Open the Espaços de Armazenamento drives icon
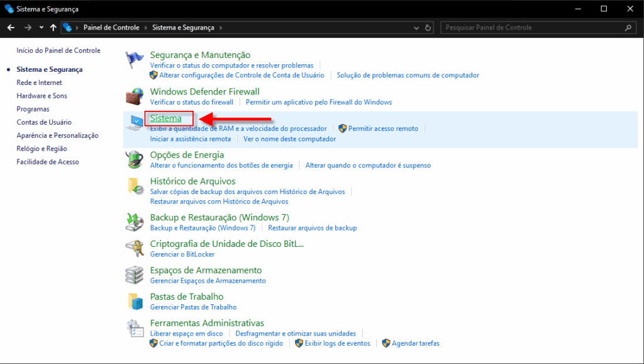644x364 pixels. [135, 275]
